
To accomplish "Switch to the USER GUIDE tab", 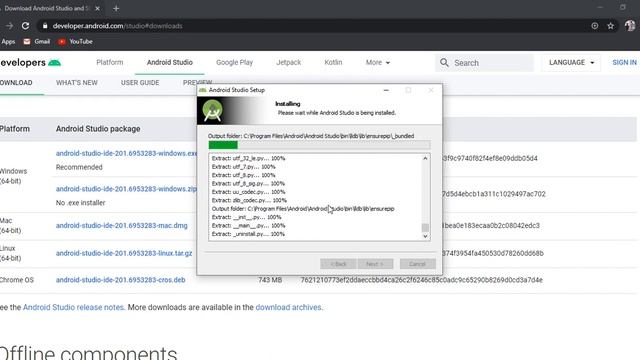I will [140, 83].
